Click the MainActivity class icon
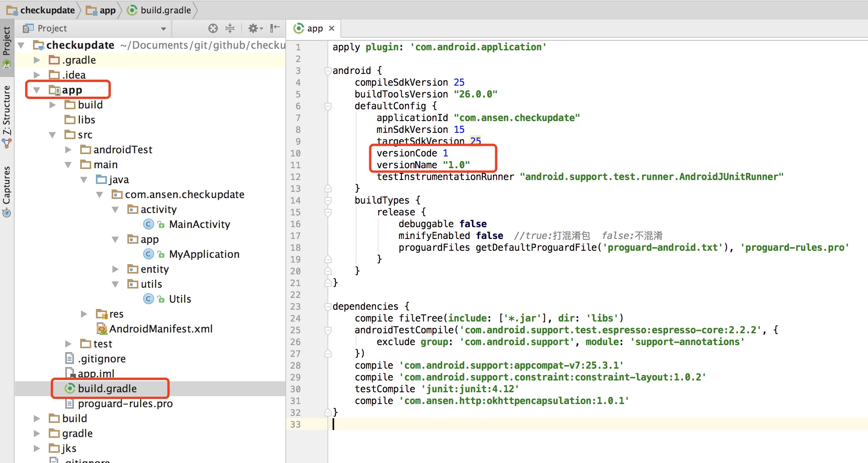This screenshot has width=868, height=463. coord(148,224)
